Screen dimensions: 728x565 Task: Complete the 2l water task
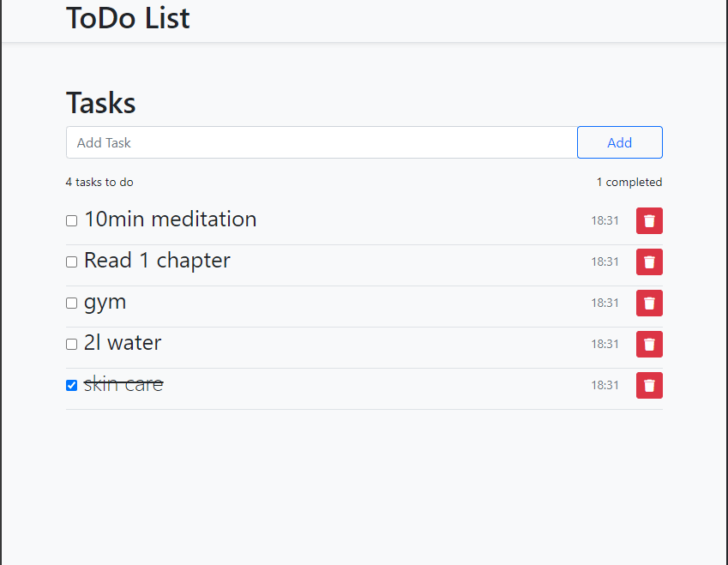(x=72, y=345)
